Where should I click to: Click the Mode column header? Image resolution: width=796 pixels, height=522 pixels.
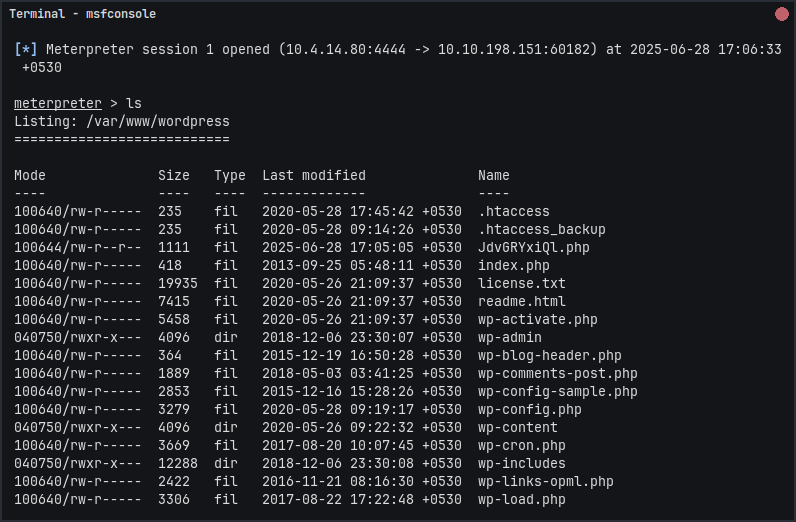tap(30, 175)
